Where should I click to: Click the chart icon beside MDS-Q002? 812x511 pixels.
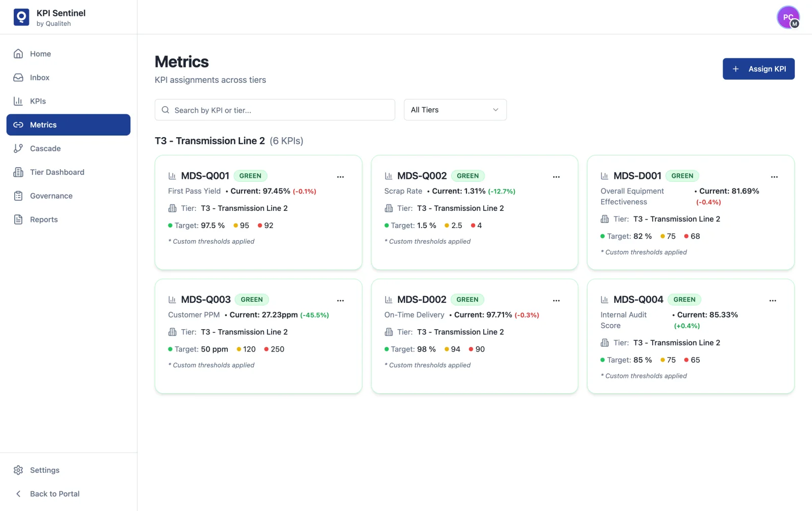click(388, 176)
